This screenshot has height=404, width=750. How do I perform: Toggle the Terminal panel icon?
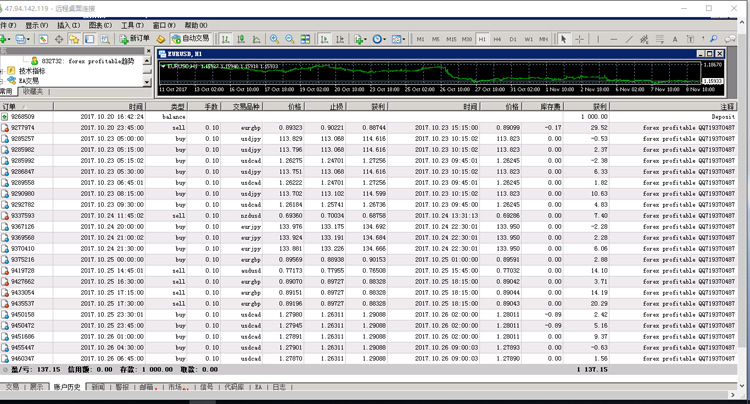89,39
